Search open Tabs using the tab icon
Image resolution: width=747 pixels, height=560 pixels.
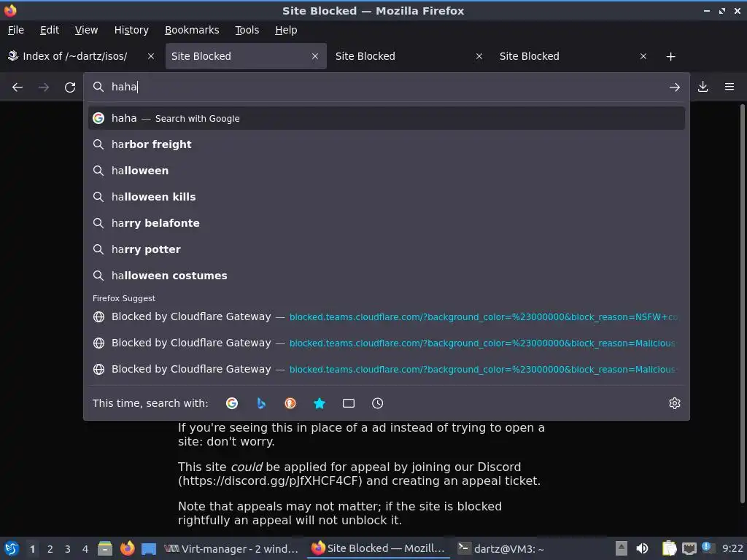(x=348, y=403)
